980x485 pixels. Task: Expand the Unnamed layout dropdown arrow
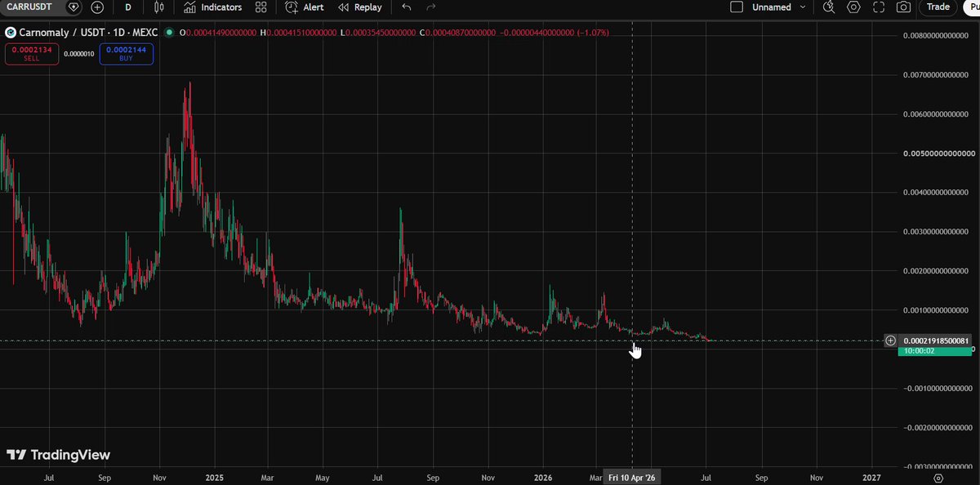(803, 7)
